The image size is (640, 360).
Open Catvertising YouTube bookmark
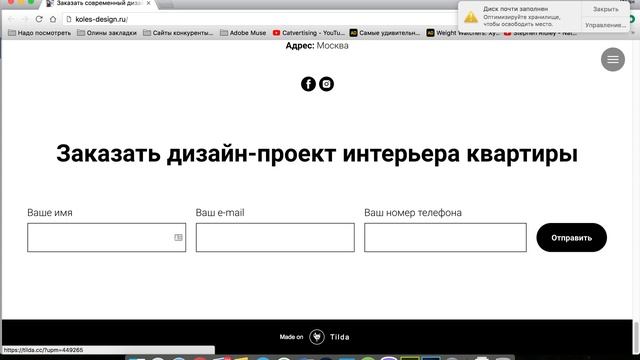point(309,33)
